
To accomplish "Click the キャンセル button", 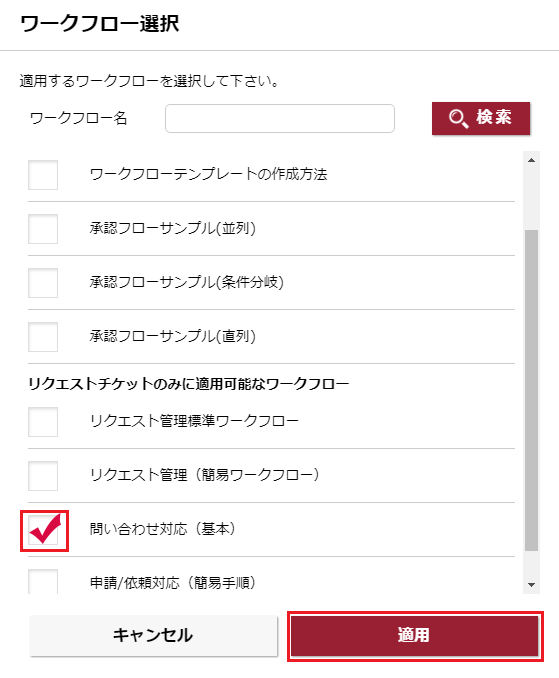I will point(153,636).
